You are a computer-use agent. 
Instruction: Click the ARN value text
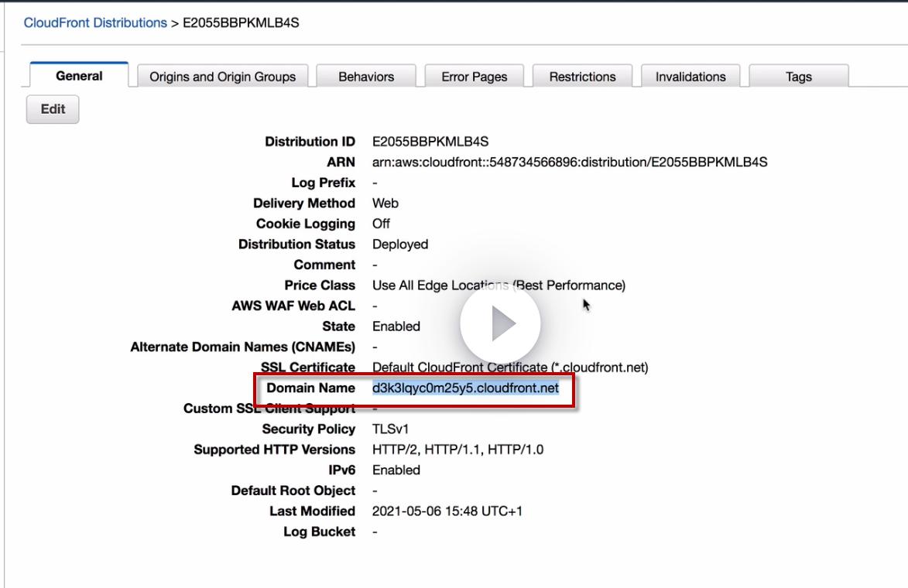click(570, 162)
